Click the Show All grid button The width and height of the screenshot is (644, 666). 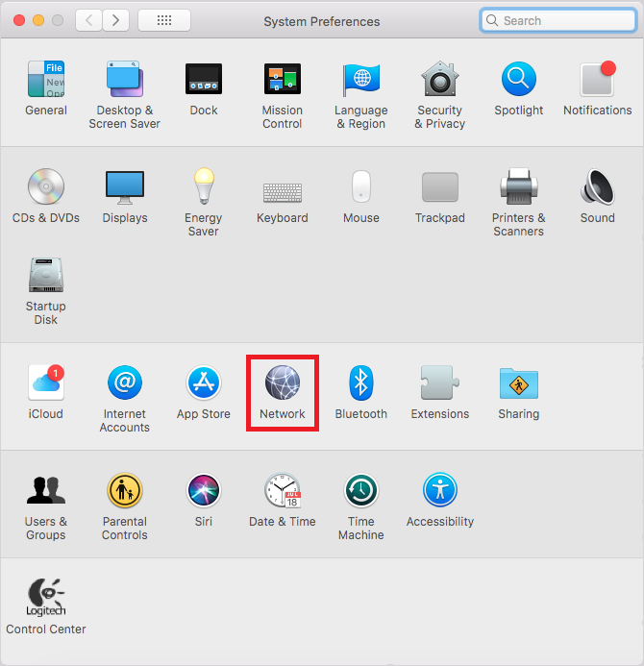pyautogui.click(x=164, y=20)
